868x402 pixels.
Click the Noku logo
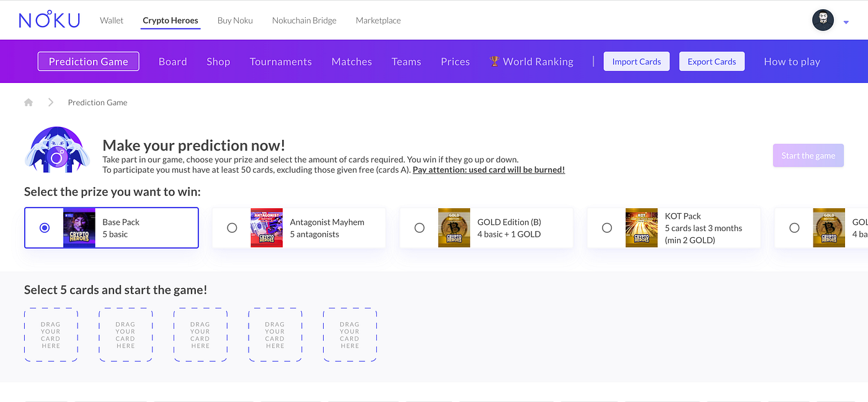point(50,19)
